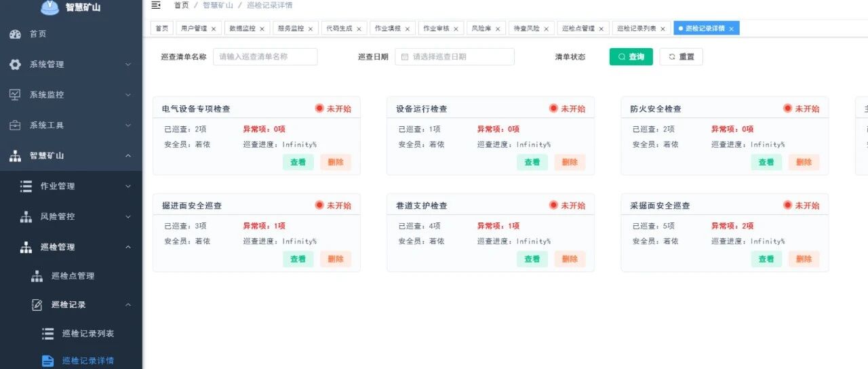Click the calendar icon in 巡查日期 field
Image resolution: width=868 pixels, height=369 pixels.
tap(405, 57)
